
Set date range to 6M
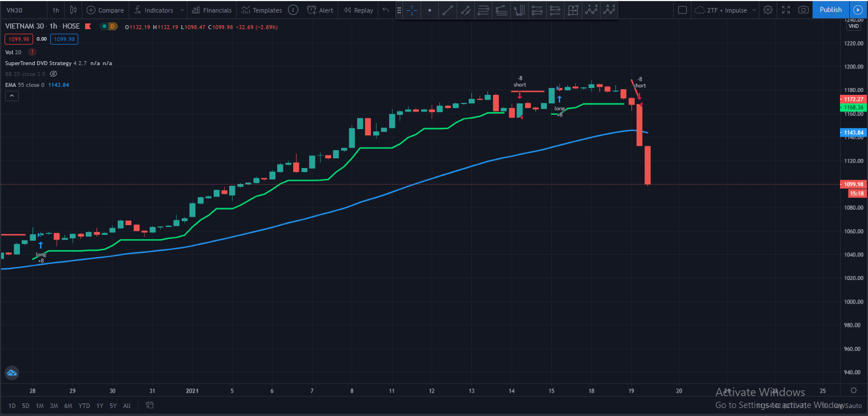pyautogui.click(x=69, y=406)
